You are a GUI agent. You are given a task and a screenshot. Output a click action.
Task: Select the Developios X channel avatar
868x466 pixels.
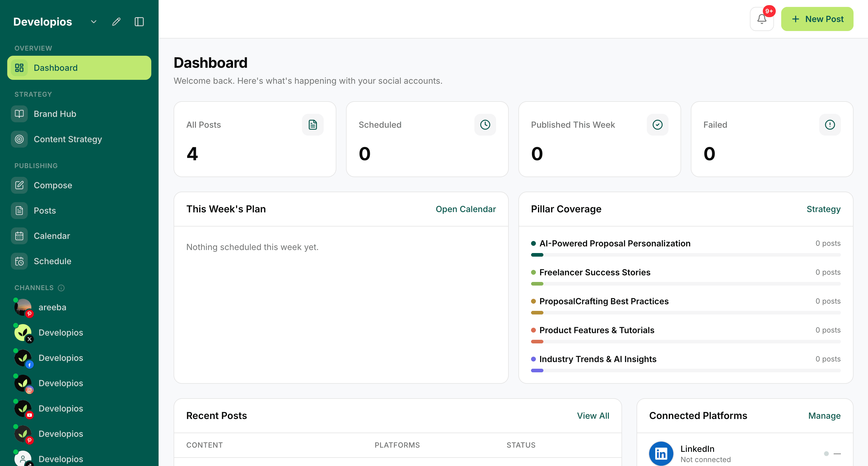[x=23, y=333]
